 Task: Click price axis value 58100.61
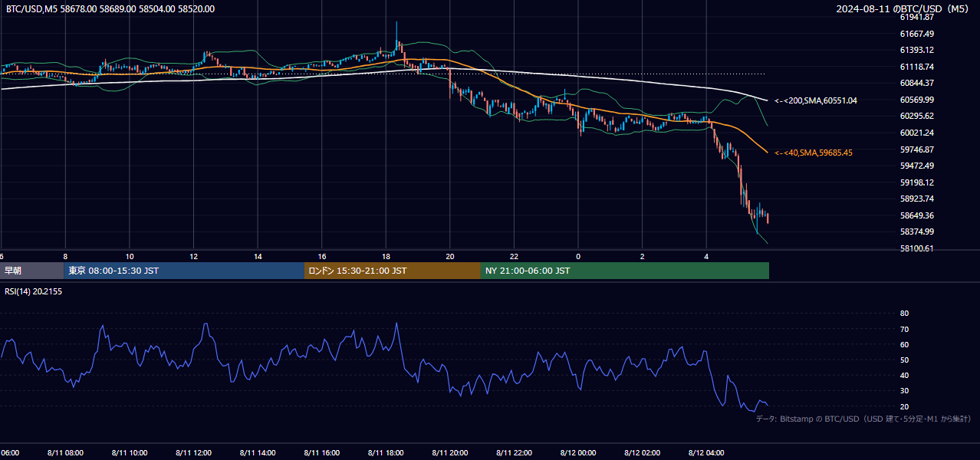916,248
